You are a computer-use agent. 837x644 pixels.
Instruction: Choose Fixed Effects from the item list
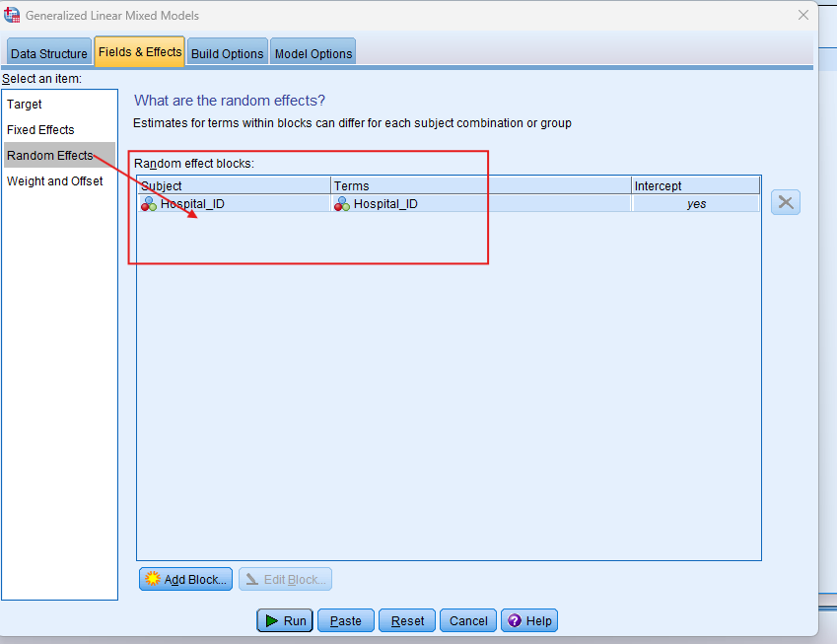point(40,130)
